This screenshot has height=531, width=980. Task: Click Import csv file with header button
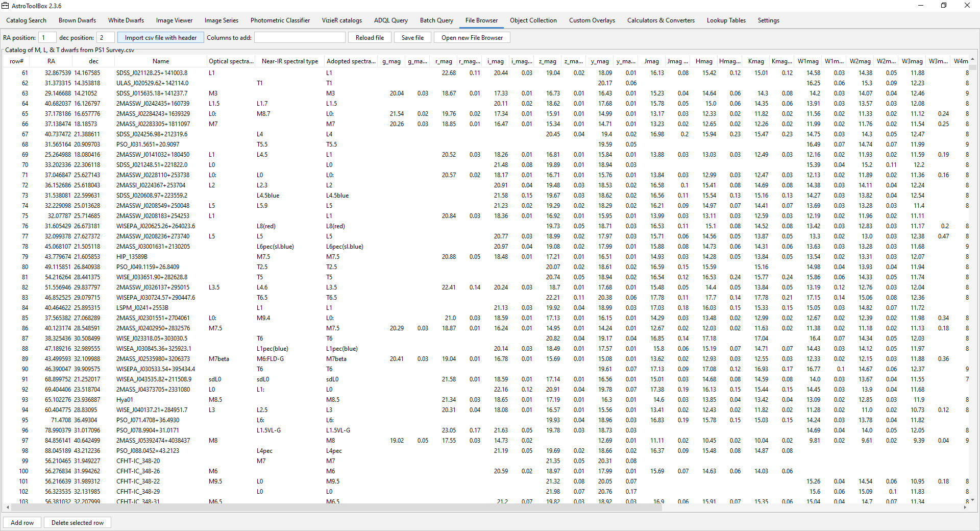[161, 38]
